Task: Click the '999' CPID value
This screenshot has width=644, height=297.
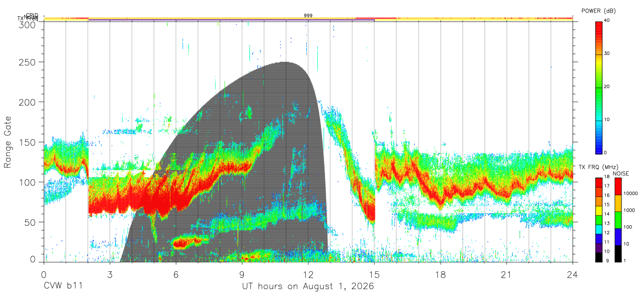Action: click(308, 16)
